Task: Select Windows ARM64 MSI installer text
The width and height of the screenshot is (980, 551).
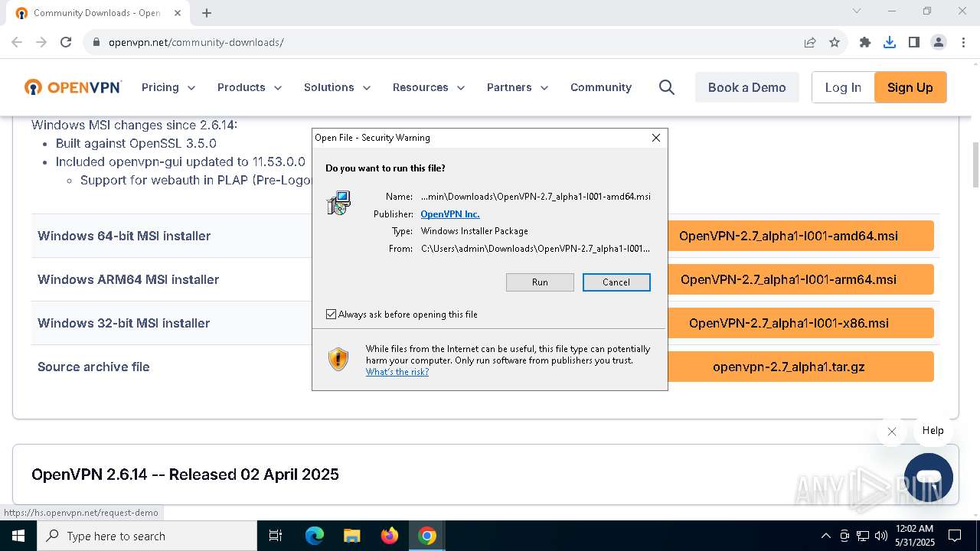Action: coord(129,279)
